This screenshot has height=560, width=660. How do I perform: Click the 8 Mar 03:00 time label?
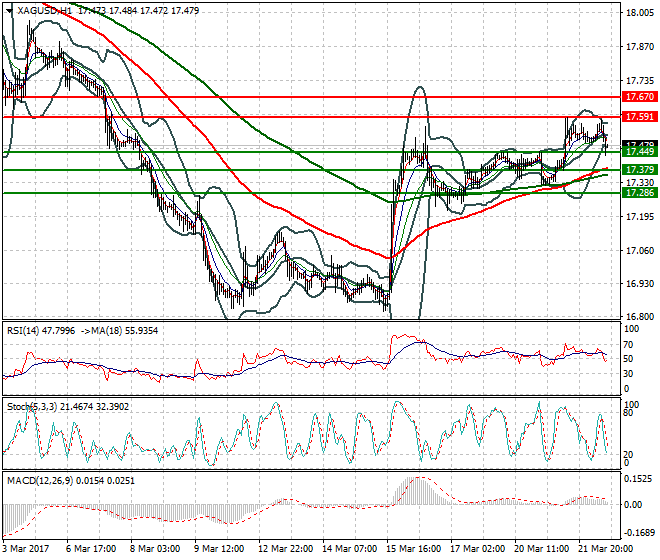(155, 549)
